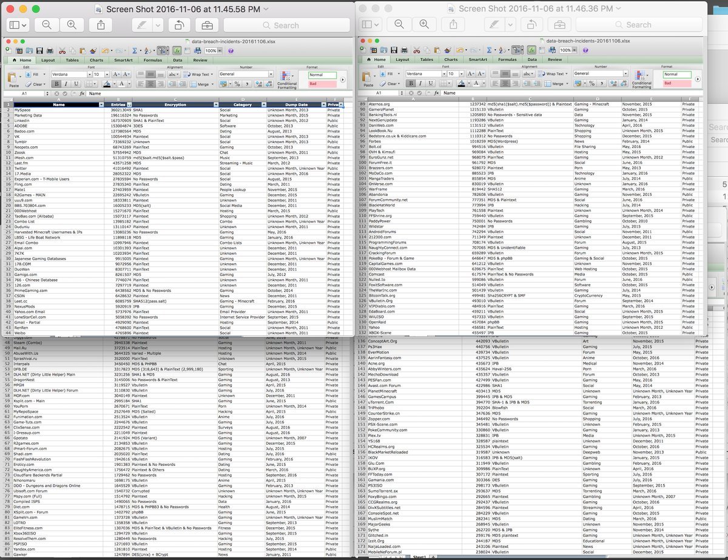
Task: Click the sort A-Z icon in the 11.45.58 window
Action: tap(149, 51)
